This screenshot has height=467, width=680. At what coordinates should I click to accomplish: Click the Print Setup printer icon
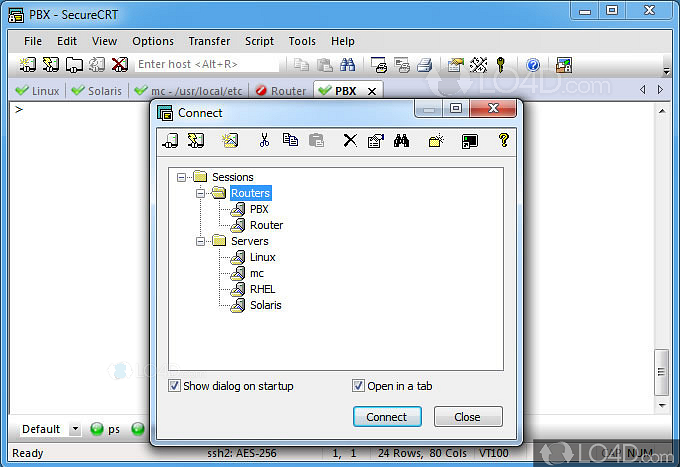[425, 65]
